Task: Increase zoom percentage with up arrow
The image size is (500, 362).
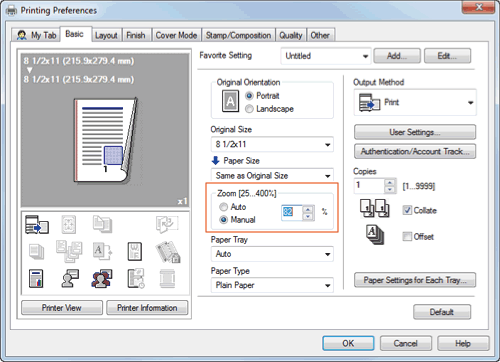Action: [308, 209]
